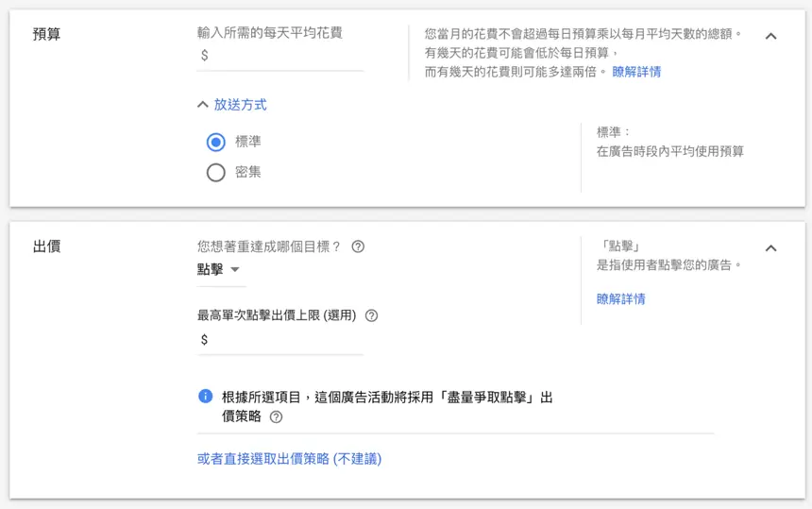The height and width of the screenshot is (509, 812).
Task: Click 在廣告時段內平均使用預算 description text
Action: [670, 151]
